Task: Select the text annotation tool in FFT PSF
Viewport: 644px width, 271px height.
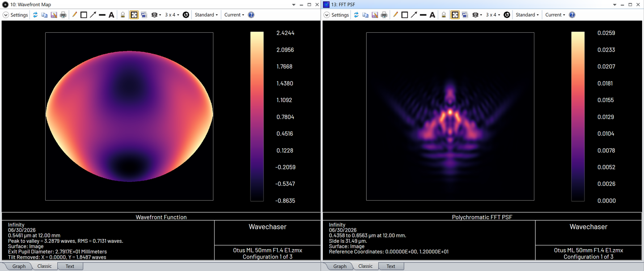Action: [432, 15]
